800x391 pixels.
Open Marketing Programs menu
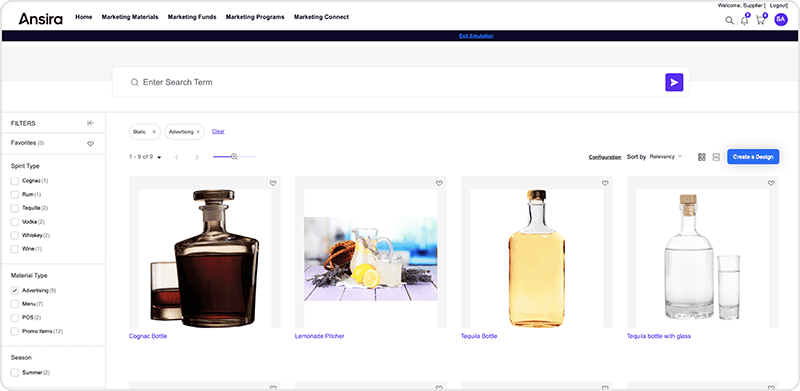tap(255, 17)
